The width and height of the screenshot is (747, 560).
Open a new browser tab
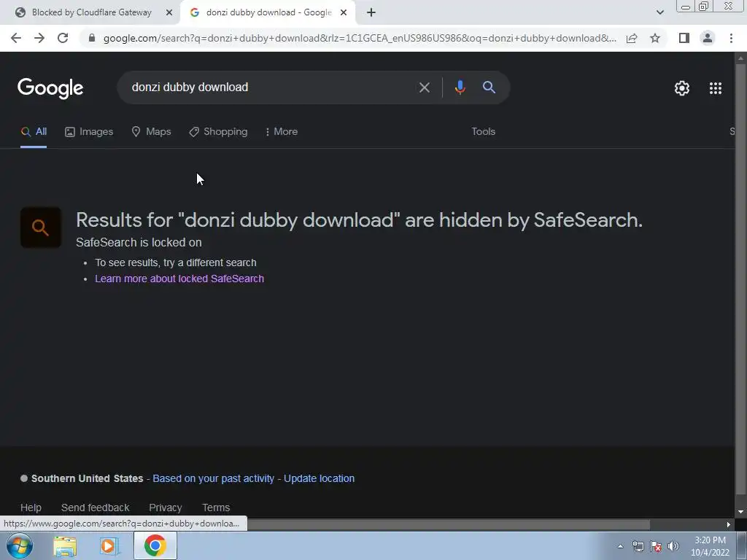click(371, 13)
